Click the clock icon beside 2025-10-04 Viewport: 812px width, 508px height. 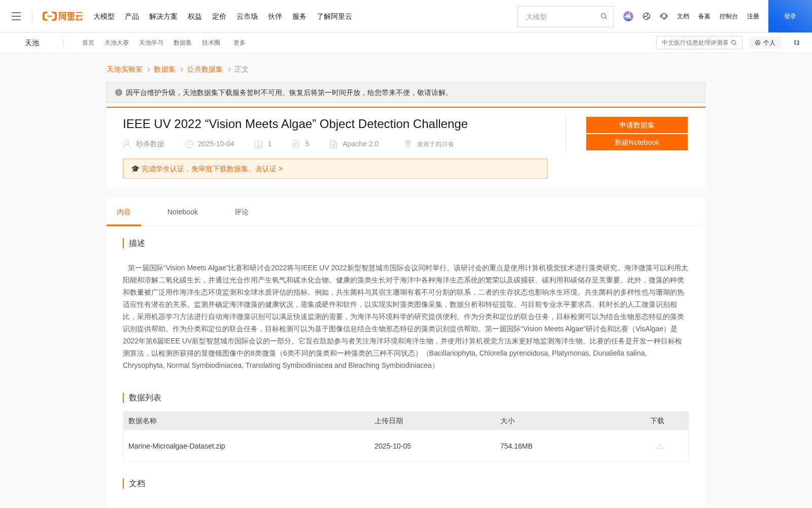coord(189,144)
